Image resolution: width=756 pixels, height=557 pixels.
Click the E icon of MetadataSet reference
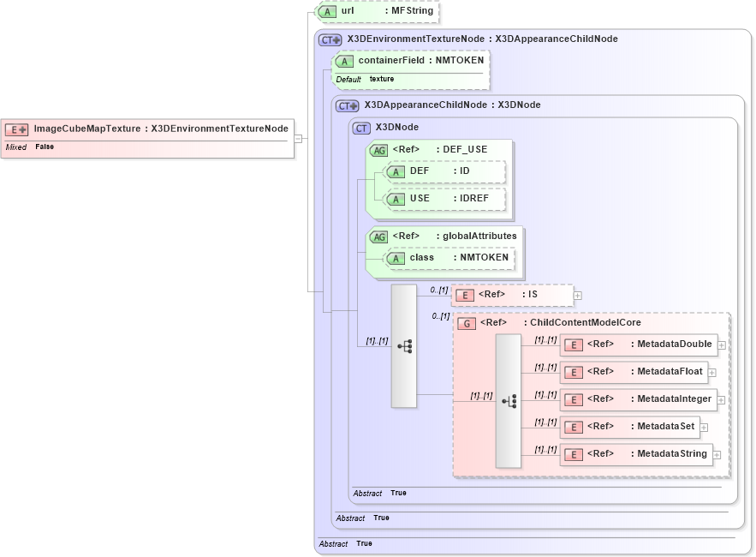(x=574, y=428)
